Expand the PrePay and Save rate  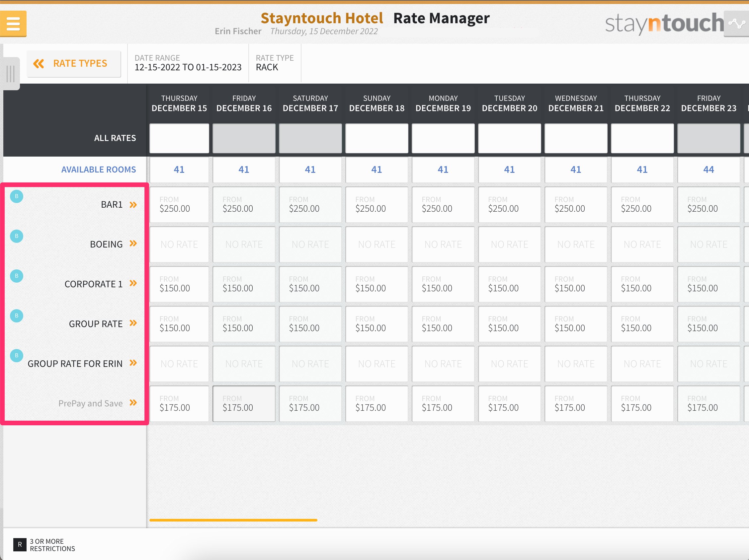point(133,403)
